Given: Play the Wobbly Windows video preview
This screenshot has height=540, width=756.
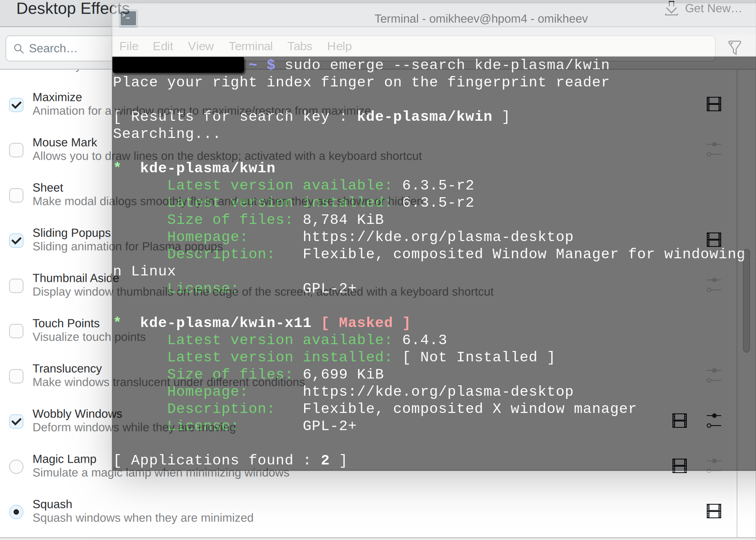Looking at the screenshot, I should point(680,421).
